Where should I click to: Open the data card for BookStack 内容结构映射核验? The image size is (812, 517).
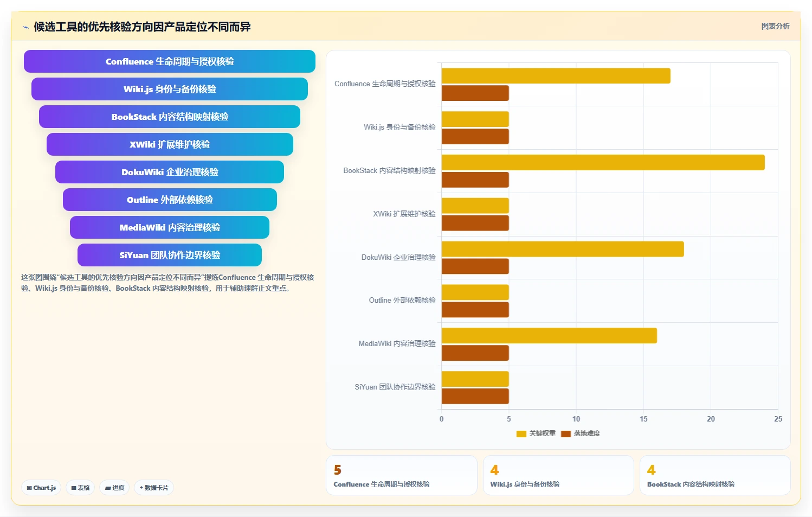click(715, 475)
